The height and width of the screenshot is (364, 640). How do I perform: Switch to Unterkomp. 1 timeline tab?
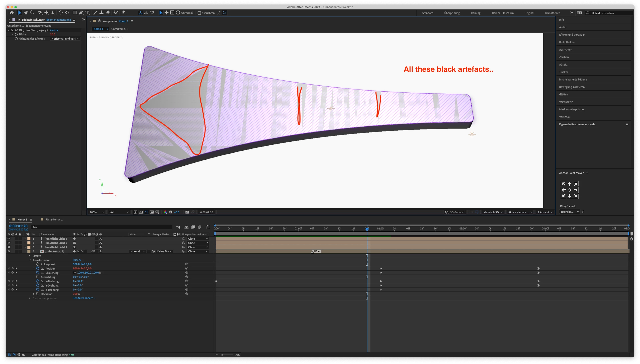54,219
